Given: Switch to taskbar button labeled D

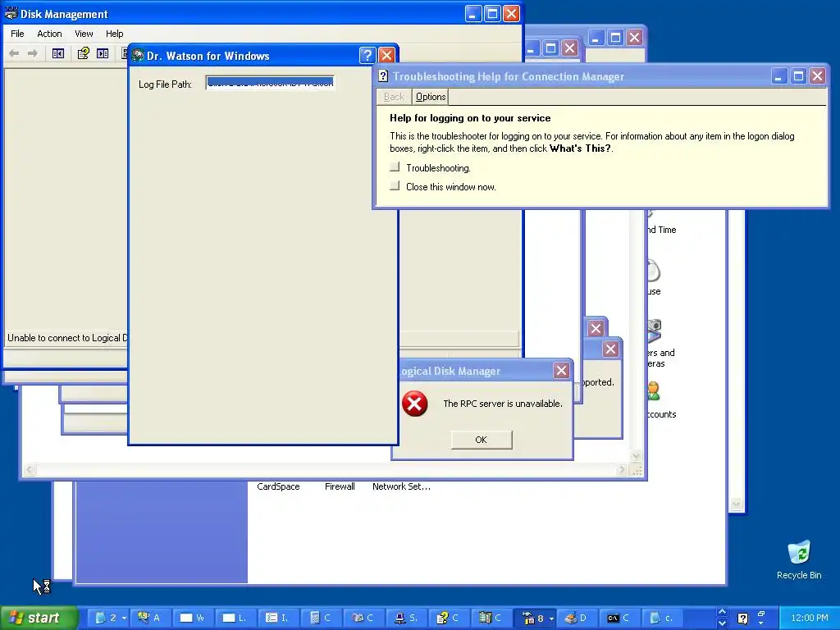Looking at the screenshot, I should (577, 618).
